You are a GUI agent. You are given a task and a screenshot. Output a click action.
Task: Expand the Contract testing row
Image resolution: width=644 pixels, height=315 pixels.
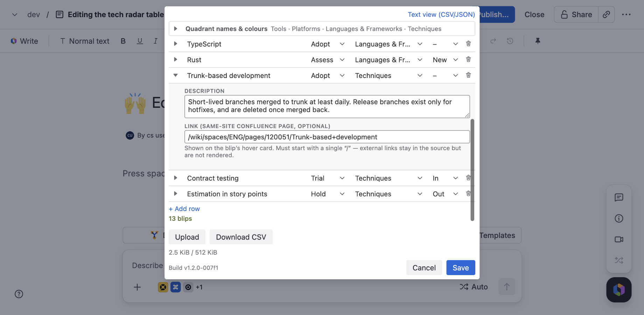click(x=176, y=178)
